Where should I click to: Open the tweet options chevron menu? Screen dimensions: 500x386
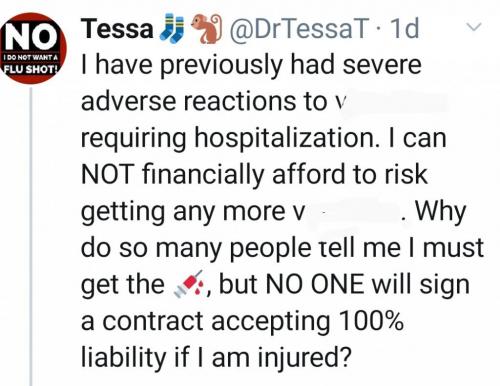click(474, 27)
